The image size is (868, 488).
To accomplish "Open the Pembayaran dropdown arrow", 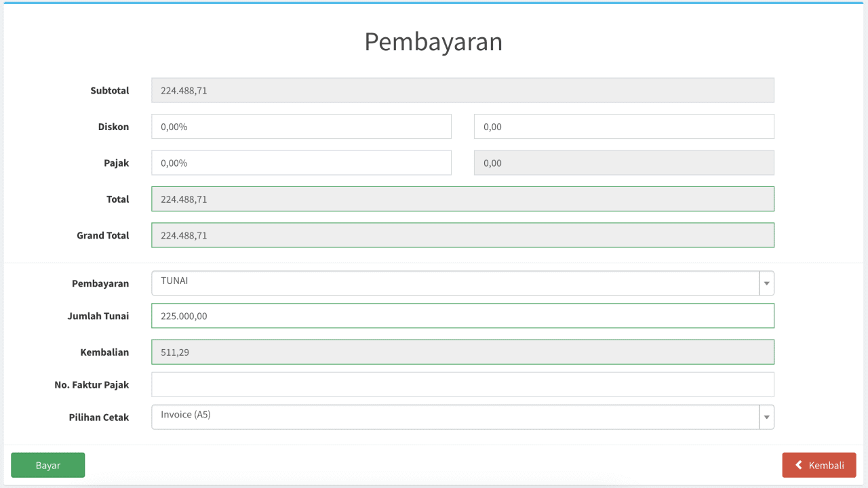I will pyautogui.click(x=766, y=283).
